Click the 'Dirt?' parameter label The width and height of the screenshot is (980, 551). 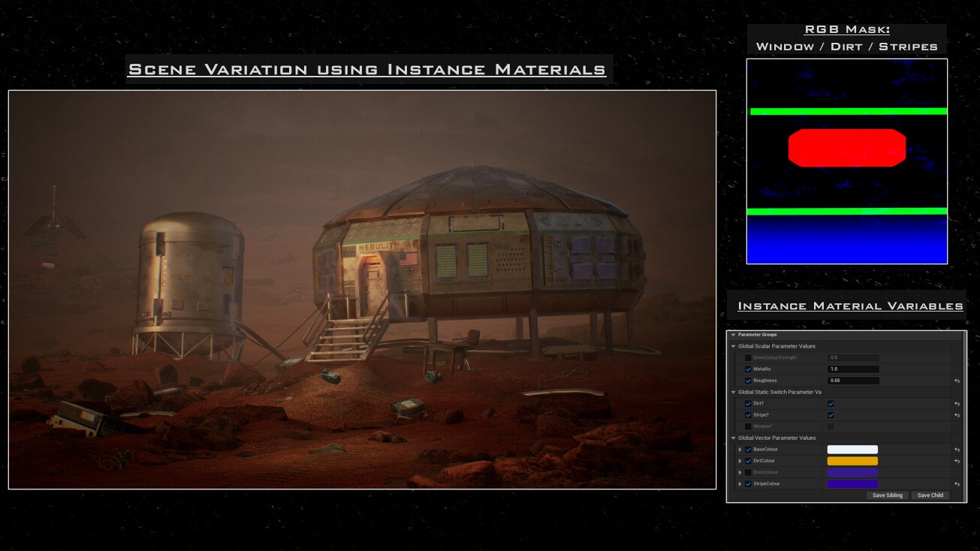759,404
